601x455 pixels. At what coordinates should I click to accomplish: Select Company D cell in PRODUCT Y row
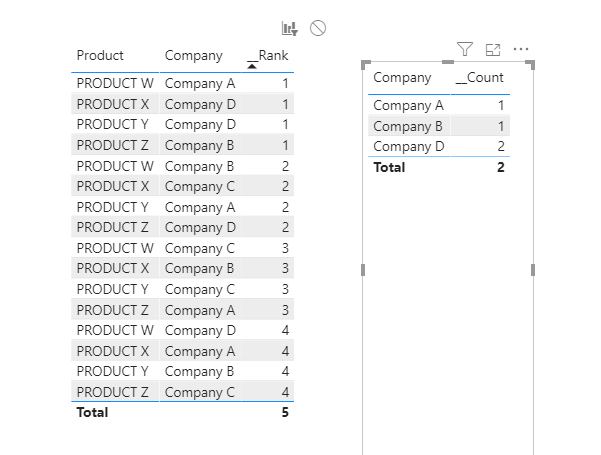(x=200, y=125)
